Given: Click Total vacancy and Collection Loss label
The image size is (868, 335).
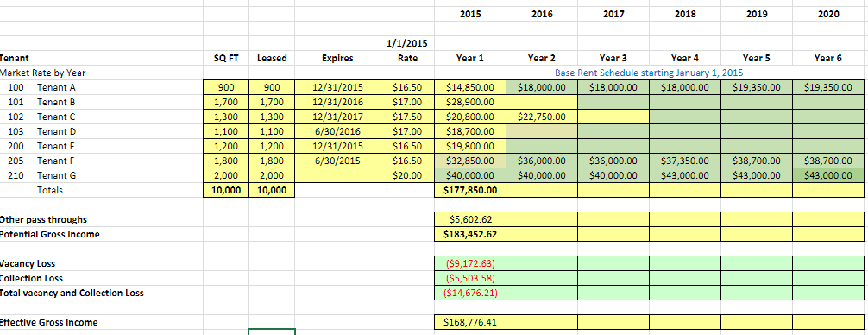Looking at the screenshot, I should pyautogui.click(x=72, y=293).
